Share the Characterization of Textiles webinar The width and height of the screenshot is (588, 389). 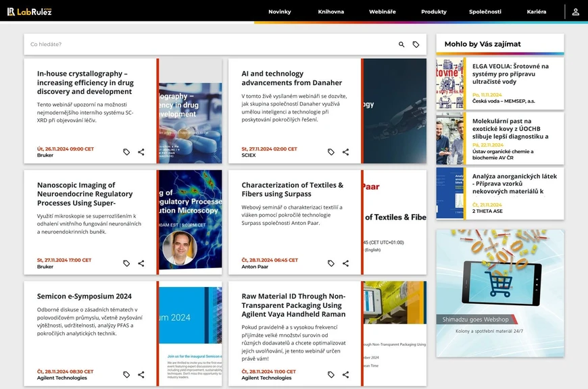coord(345,263)
